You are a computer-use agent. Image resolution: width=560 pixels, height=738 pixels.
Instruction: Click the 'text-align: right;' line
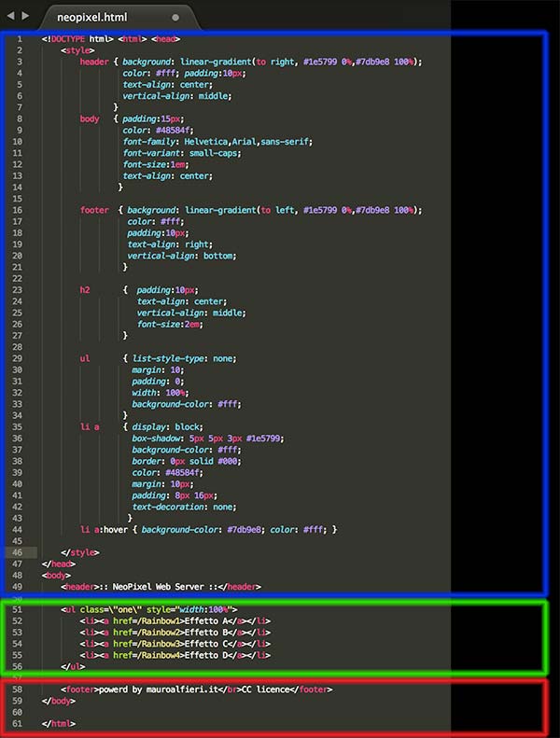point(170,244)
